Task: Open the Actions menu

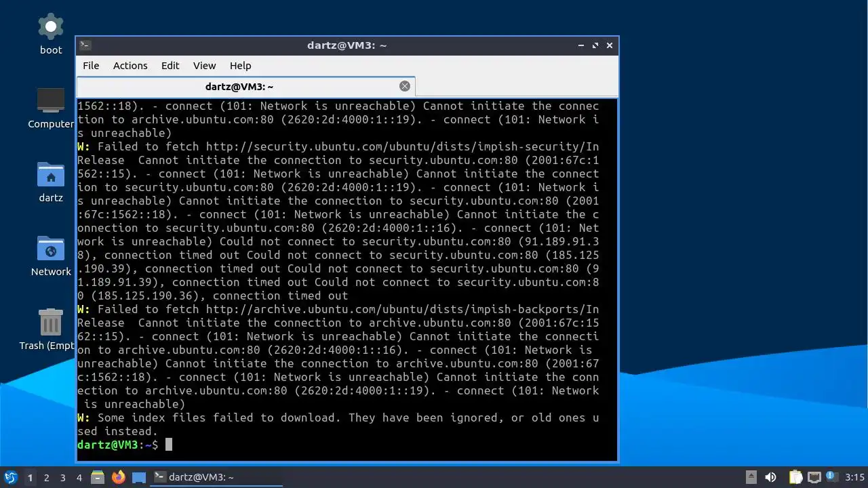Action: coord(130,66)
